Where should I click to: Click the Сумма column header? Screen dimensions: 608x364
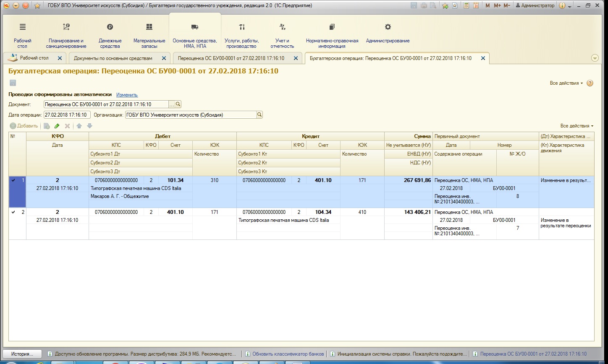[409, 136]
